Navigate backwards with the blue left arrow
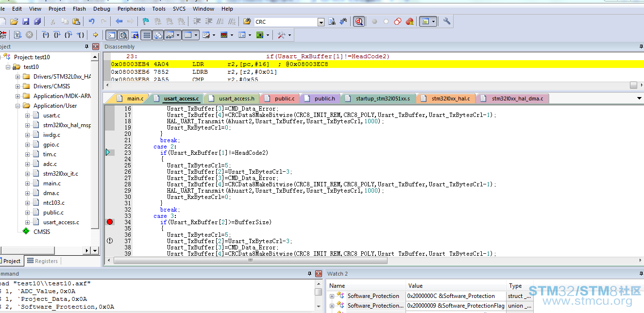 pos(119,21)
